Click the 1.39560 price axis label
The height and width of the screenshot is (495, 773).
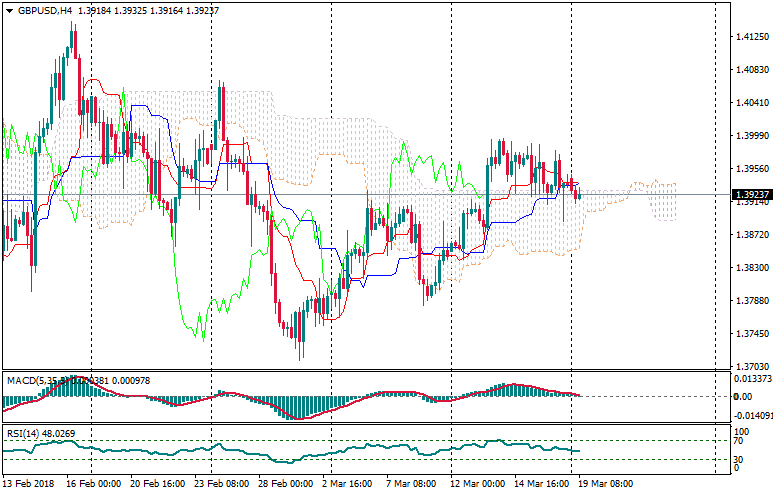(750, 169)
